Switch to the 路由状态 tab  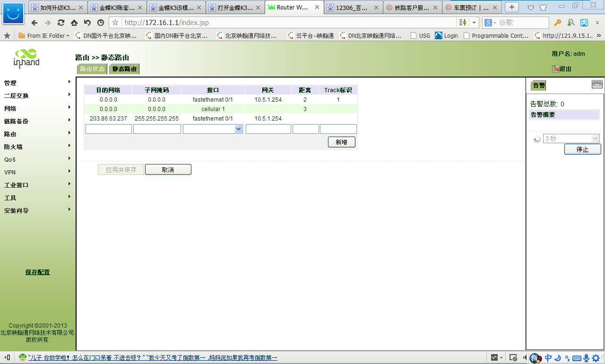coord(92,69)
